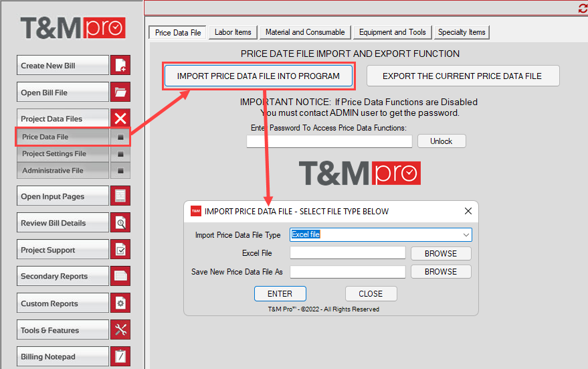Click Import Price Data File Into Program button
The image size is (588, 369).
pyautogui.click(x=258, y=76)
